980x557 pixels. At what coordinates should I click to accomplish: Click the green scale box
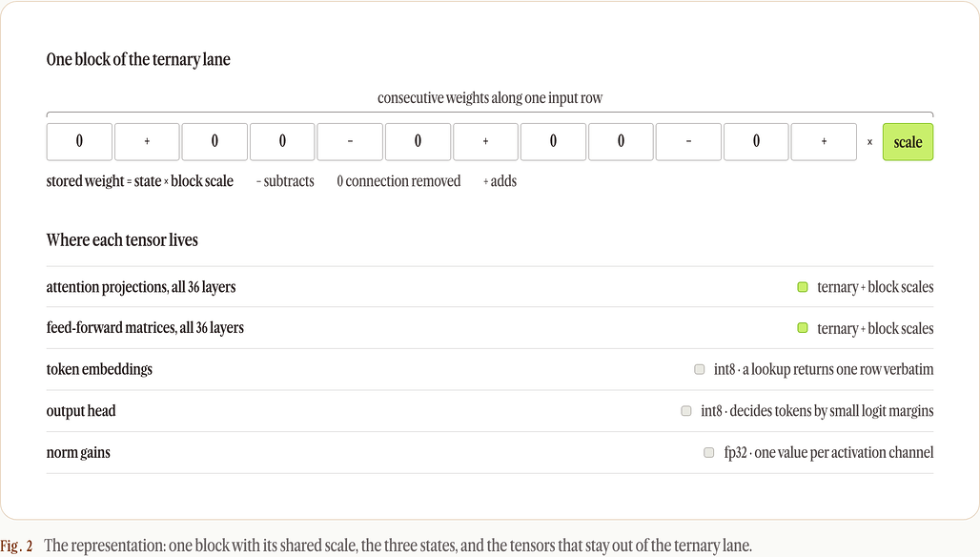click(x=908, y=142)
